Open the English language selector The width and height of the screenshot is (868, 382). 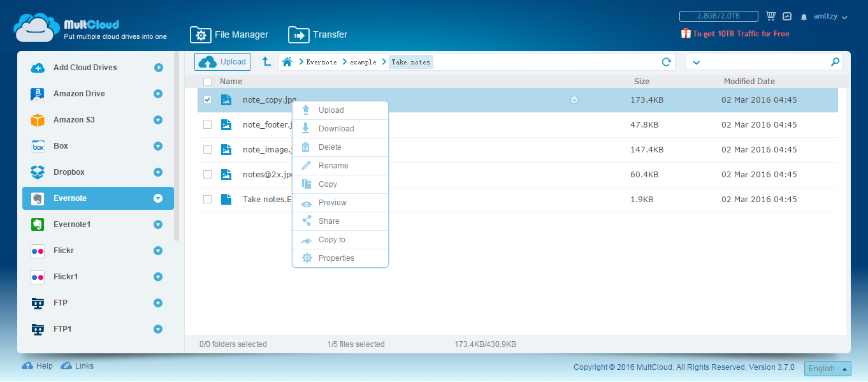coord(828,369)
